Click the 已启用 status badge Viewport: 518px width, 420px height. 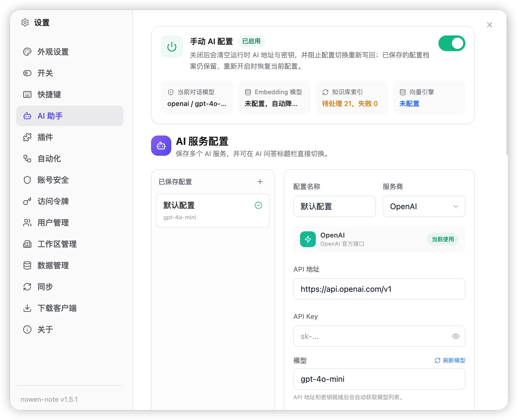[x=251, y=41]
